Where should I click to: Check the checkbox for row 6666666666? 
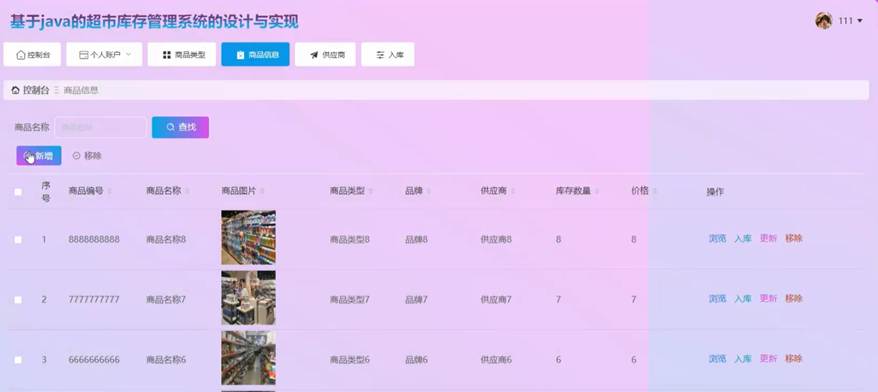(18, 360)
